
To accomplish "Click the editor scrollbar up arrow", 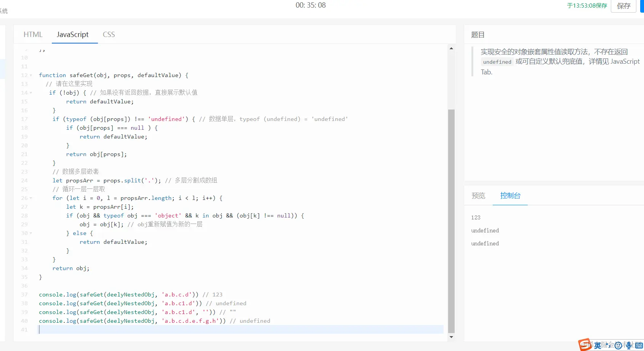I will (x=451, y=48).
